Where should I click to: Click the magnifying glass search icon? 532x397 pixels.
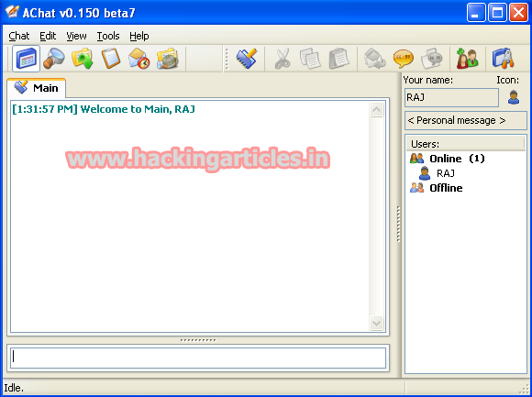pyautogui.click(x=54, y=59)
